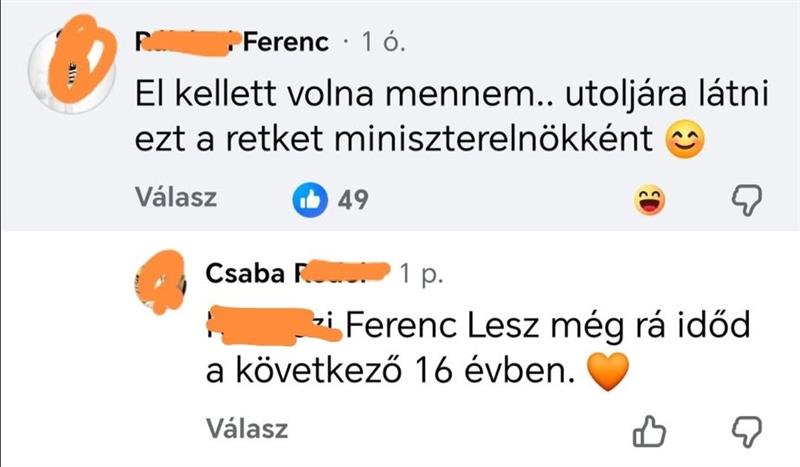800x467 pixels.
Task: Click the reply text "a következő 16 évben"
Action: tap(390, 373)
